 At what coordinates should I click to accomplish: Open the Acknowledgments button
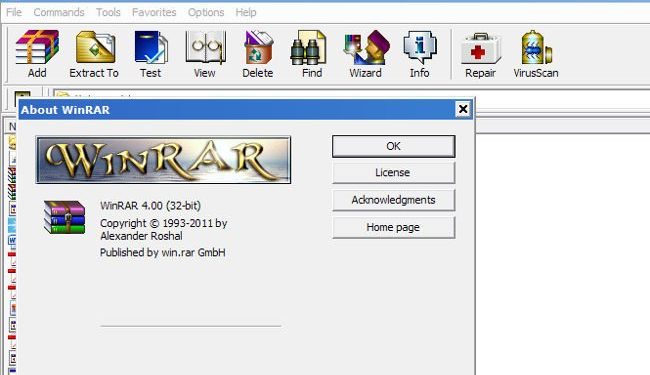coord(393,200)
